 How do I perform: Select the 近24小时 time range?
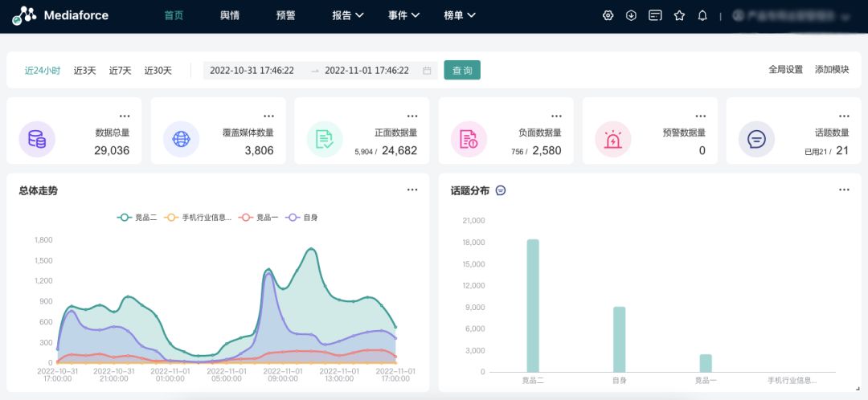click(x=43, y=70)
